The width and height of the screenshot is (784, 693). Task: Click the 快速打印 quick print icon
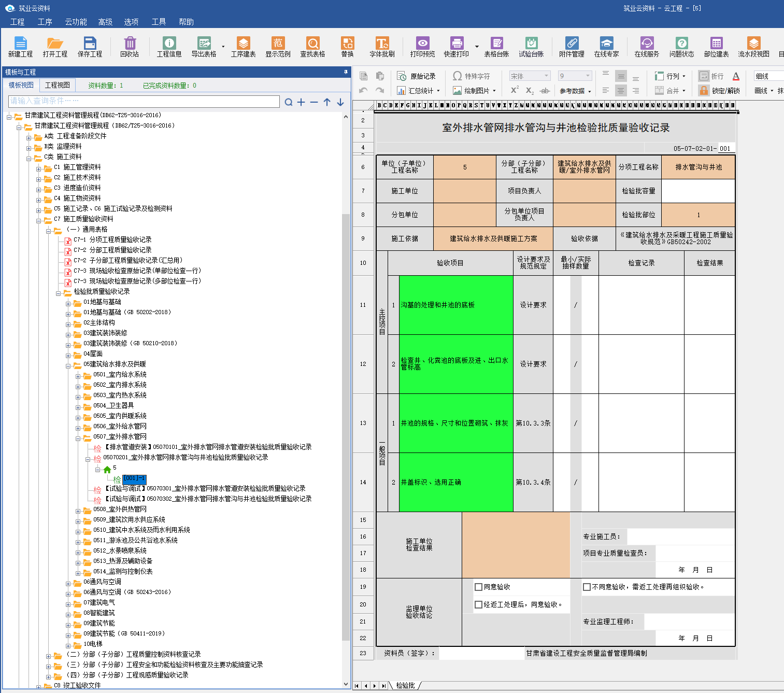pos(457,47)
